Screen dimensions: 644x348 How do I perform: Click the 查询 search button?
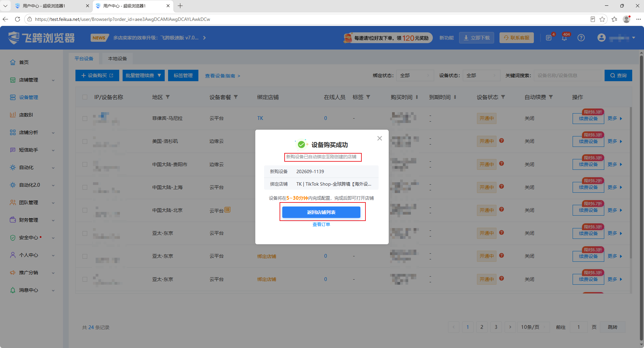pyautogui.click(x=618, y=75)
